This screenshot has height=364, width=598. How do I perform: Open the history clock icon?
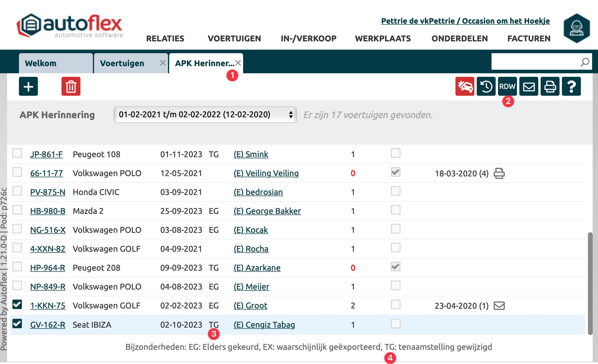[486, 86]
